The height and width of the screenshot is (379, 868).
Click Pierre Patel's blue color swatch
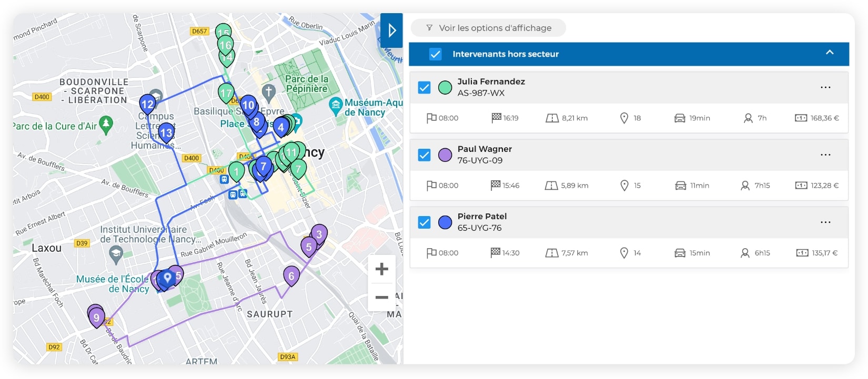pyautogui.click(x=445, y=222)
